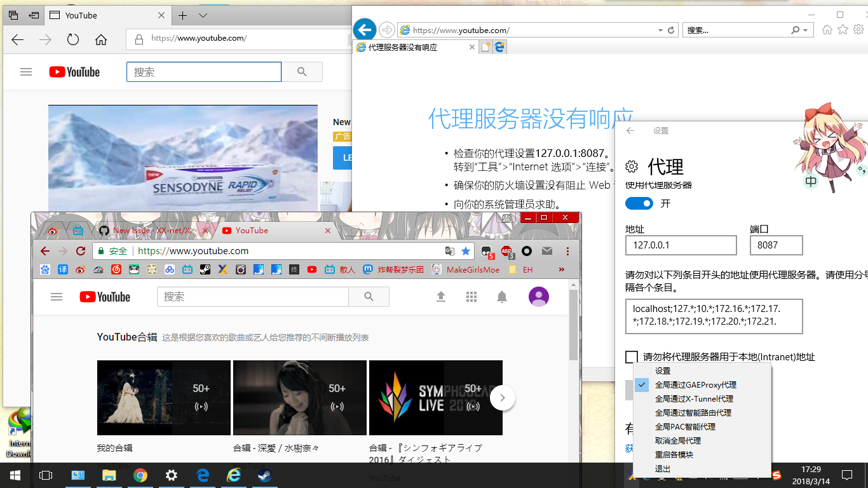Open the Steam bookmark in Chrome bookmarks bar
This screenshot has width=868, height=488.
point(205,269)
